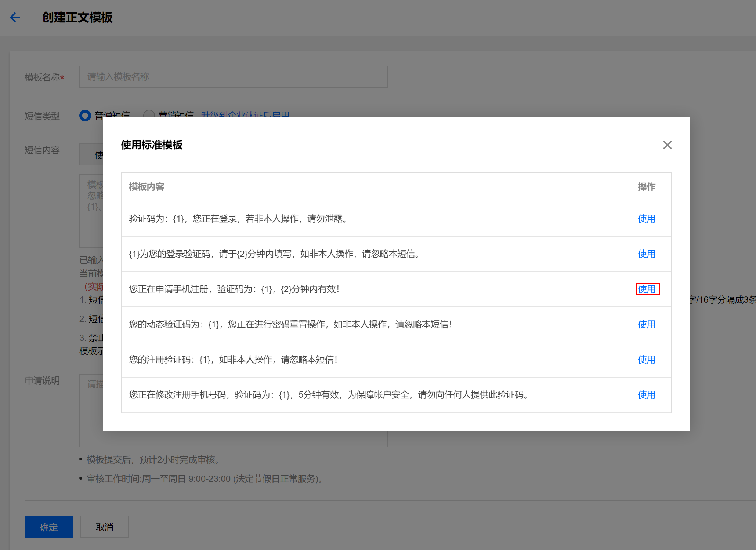This screenshot has height=550, width=756.
Task: Click the 使用标准模板 dialog title
Action: tap(151, 145)
